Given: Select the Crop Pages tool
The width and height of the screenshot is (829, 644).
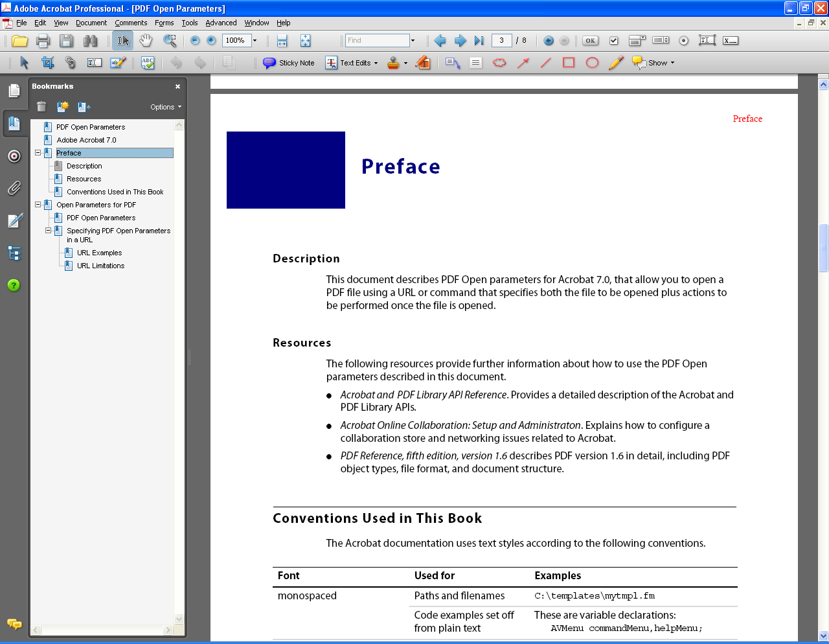Looking at the screenshot, I should [48, 62].
